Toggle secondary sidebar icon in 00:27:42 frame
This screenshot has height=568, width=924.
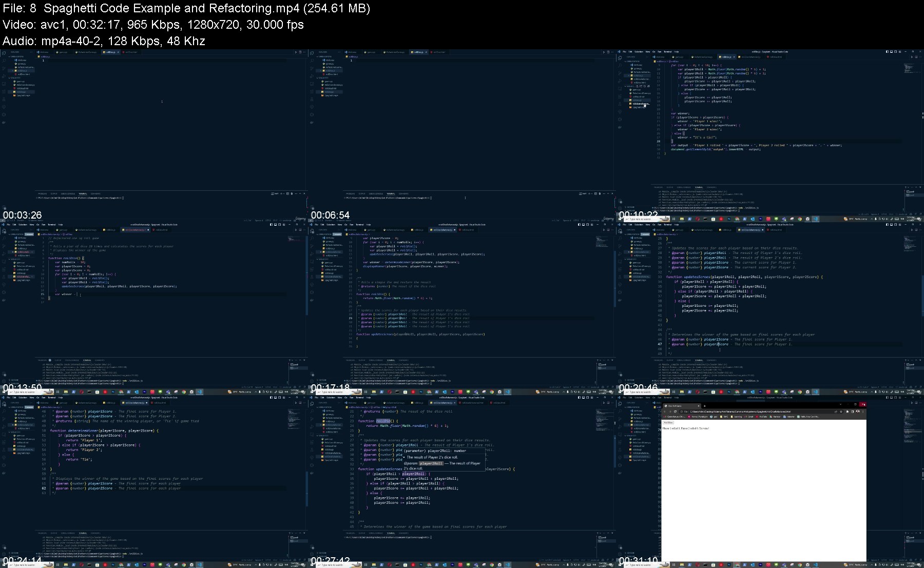pyautogui.click(x=587, y=398)
